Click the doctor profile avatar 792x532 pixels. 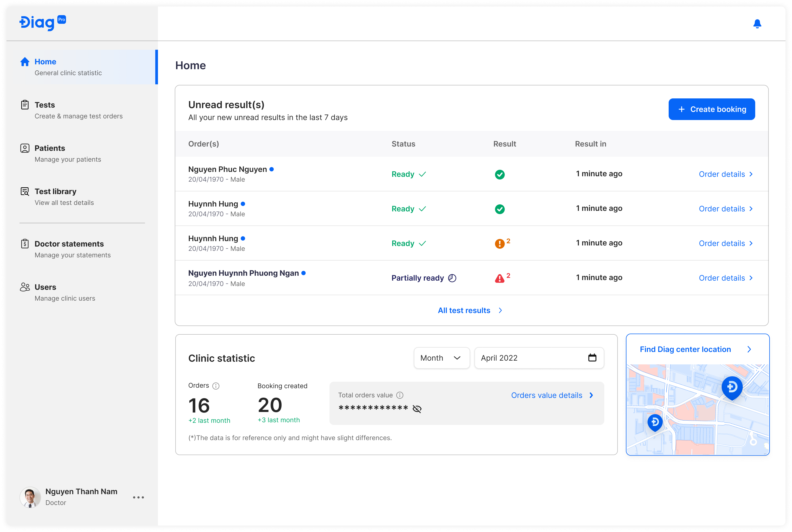(30, 497)
